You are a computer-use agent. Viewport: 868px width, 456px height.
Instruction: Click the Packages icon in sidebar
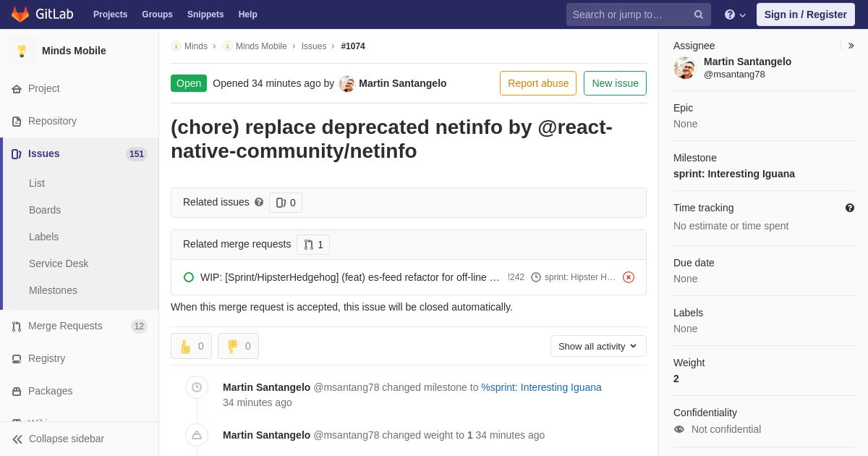17,392
